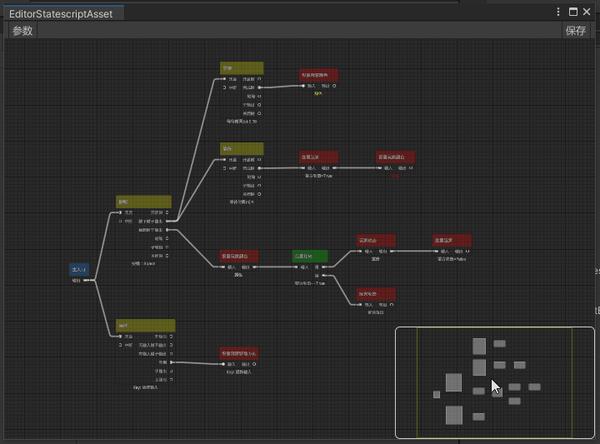This screenshot has width=600, height=444.
Task: Select the far-right red node after the green node
Action: click(x=452, y=240)
